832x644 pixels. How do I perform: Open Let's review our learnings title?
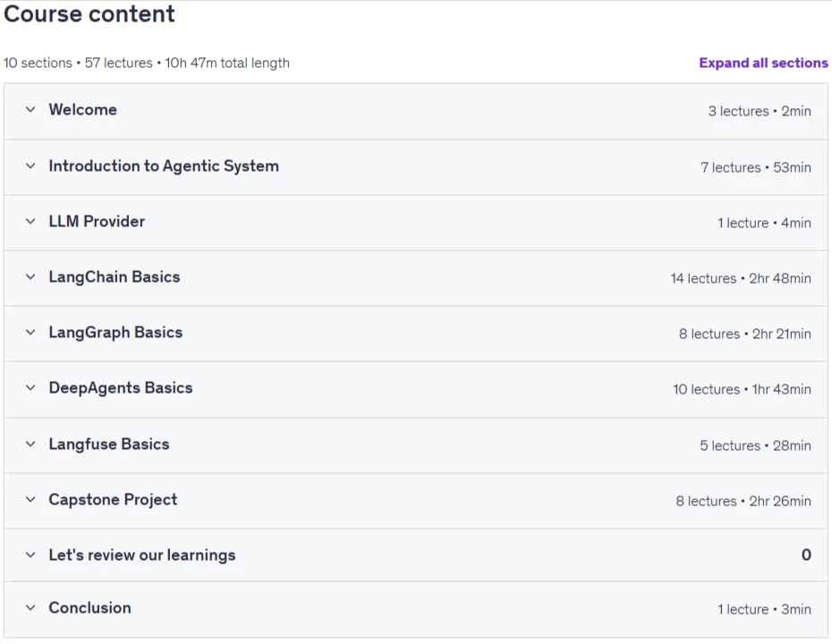[142, 555]
